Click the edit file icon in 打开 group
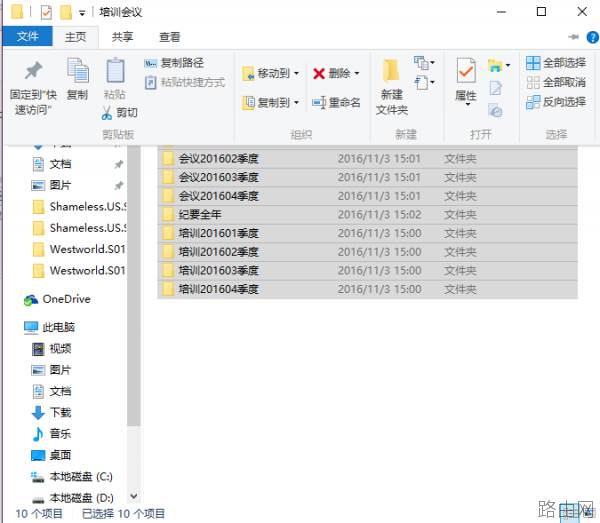This screenshot has width=600, height=523. pyautogui.click(x=495, y=88)
